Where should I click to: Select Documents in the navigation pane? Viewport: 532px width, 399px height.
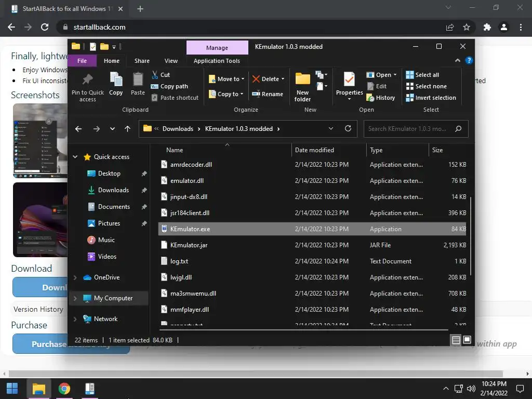pos(114,207)
